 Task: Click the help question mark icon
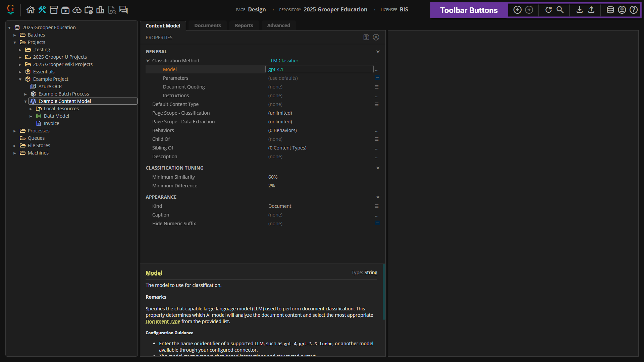tap(633, 10)
